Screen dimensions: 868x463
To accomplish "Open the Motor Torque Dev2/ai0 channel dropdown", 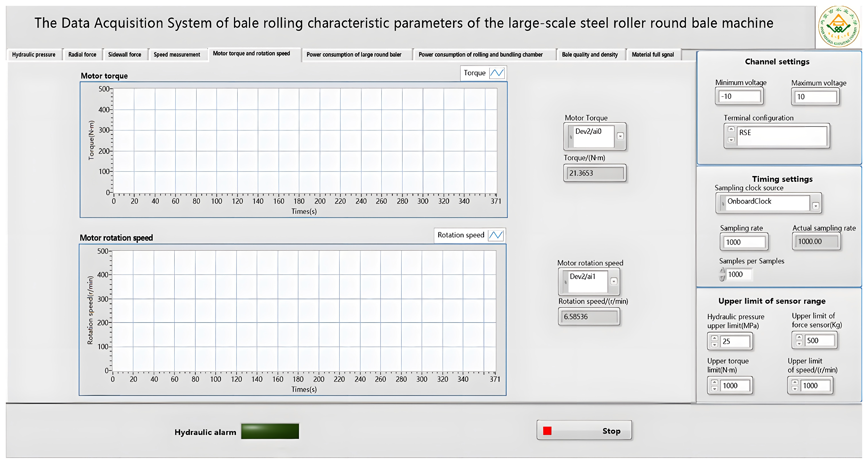I will point(620,136).
